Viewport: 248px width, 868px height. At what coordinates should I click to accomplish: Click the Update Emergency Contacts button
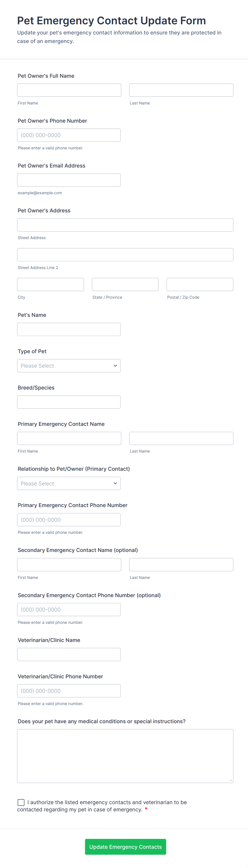[125, 846]
